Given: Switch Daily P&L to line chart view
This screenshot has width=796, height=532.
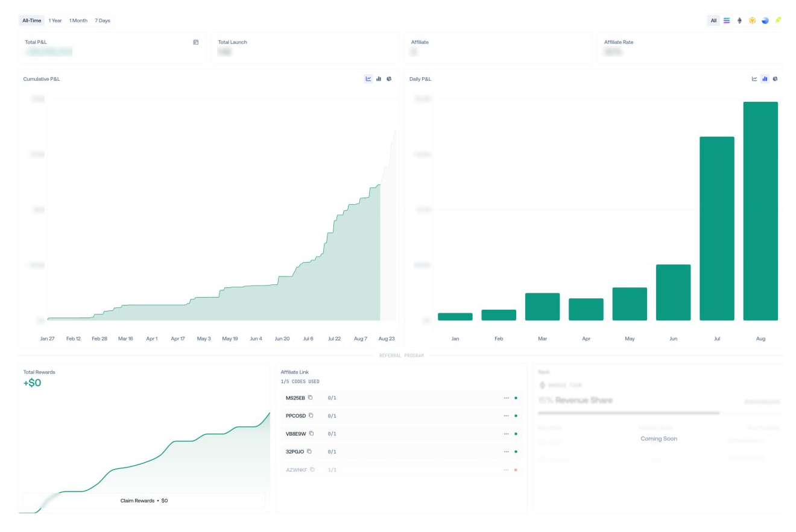Looking at the screenshot, I should pos(754,79).
